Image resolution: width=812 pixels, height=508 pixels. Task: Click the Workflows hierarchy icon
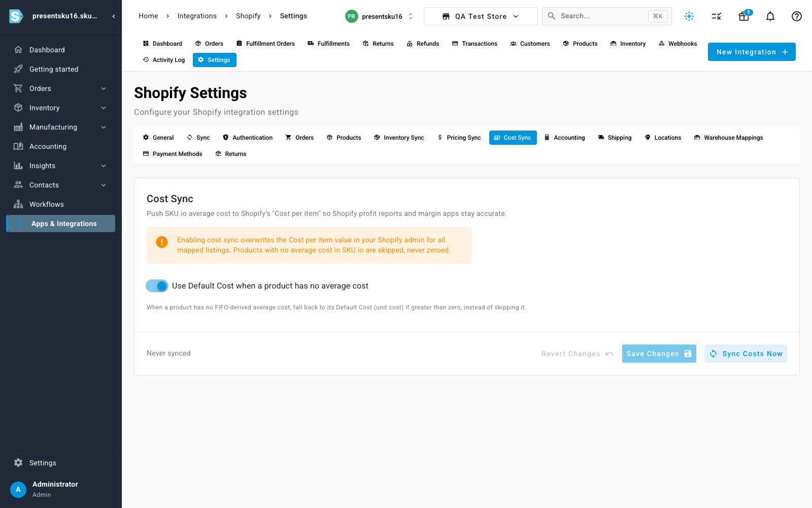pos(18,204)
